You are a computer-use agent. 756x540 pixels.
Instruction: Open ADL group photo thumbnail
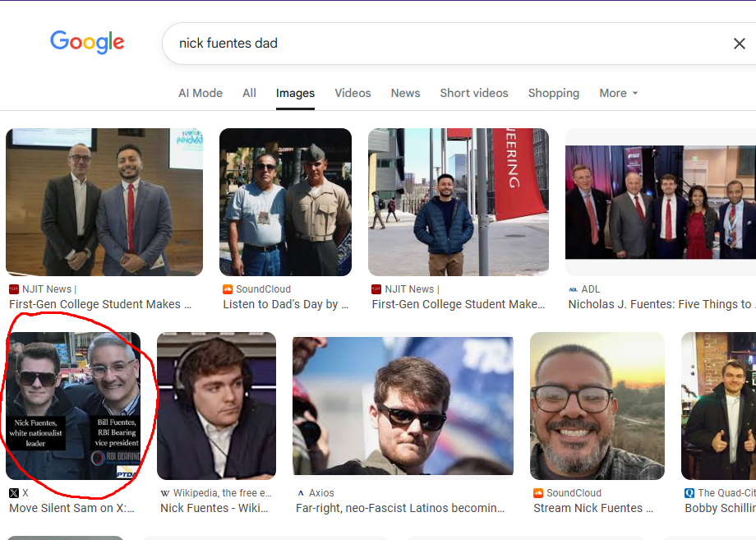pyautogui.click(x=661, y=202)
